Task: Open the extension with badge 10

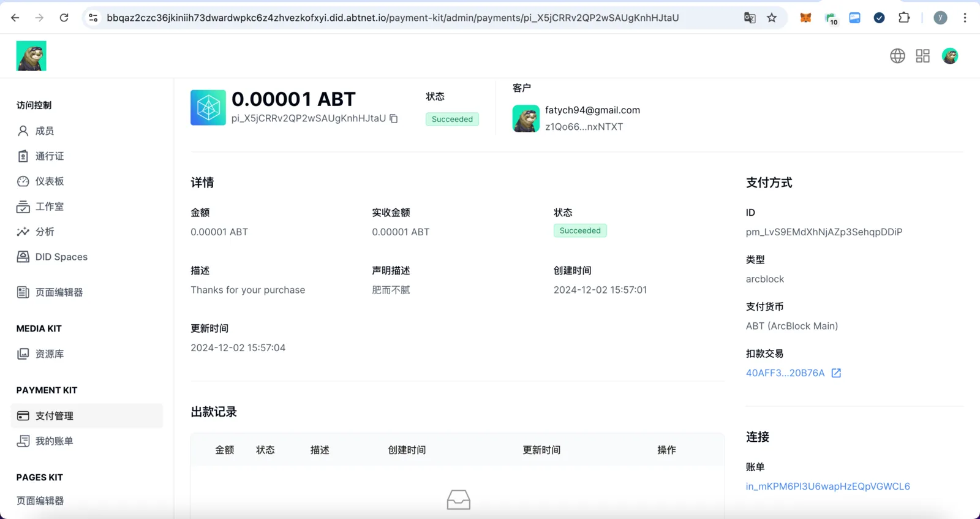Action: [831, 18]
